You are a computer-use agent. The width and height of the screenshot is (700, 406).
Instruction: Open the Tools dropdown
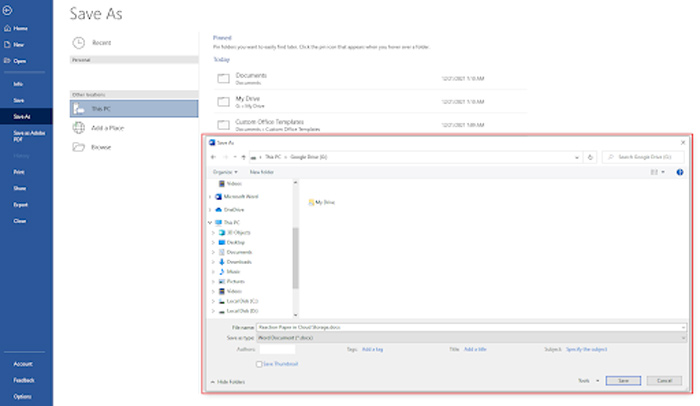pyautogui.click(x=588, y=381)
